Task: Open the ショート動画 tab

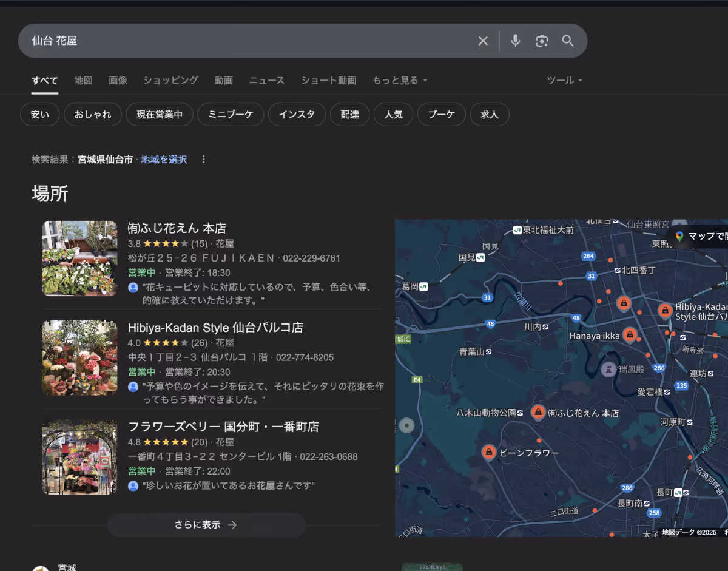Action: coord(329,80)
